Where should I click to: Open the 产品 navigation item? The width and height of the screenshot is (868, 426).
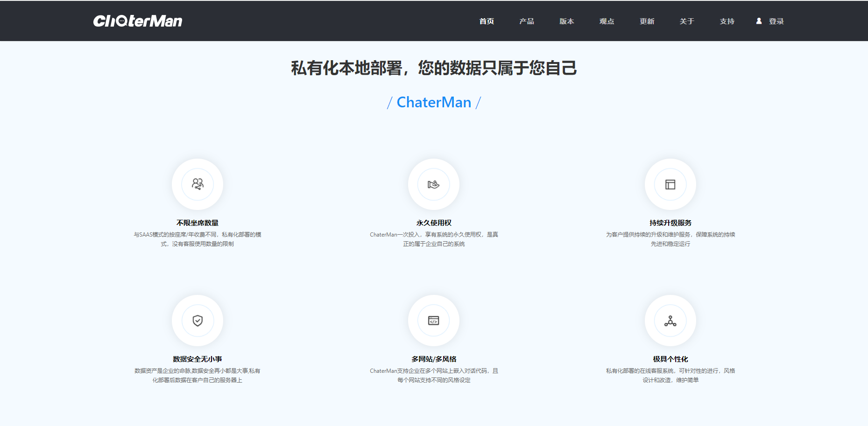[527, 21]
